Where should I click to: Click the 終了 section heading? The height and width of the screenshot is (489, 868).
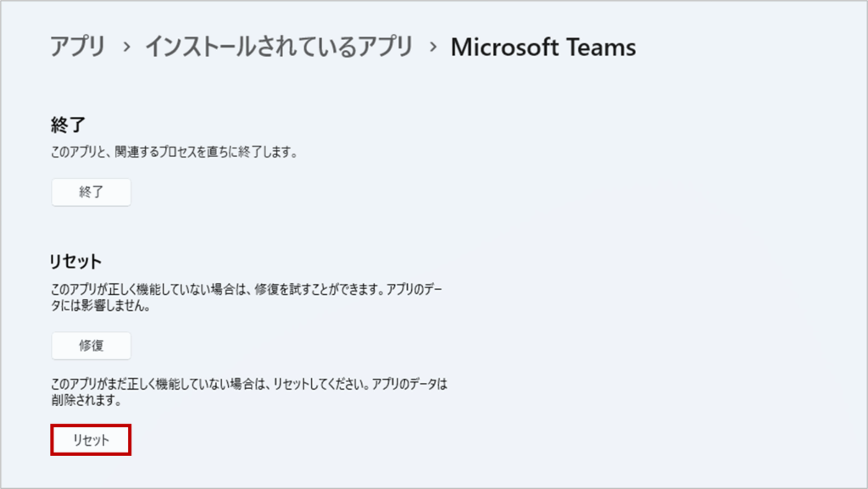(x=68, y=125)
